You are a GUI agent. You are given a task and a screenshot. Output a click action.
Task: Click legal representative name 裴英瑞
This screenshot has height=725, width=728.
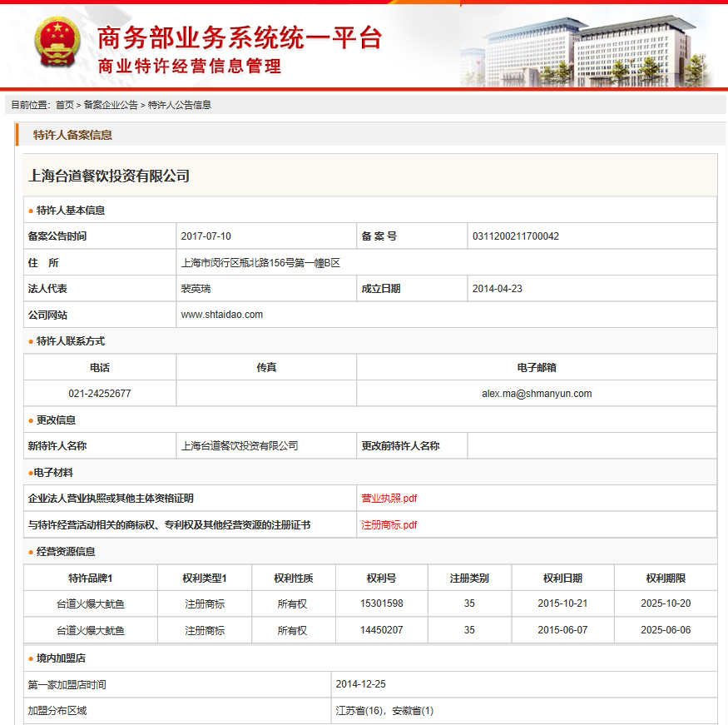[196, 289]
